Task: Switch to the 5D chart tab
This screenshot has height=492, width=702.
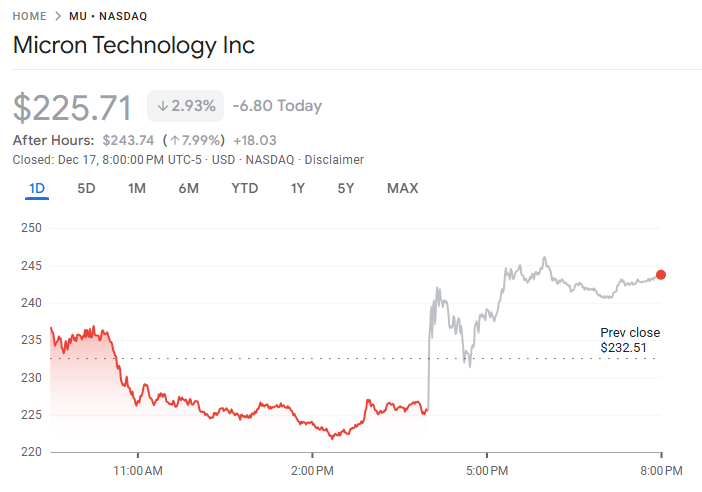Action: 87,188
